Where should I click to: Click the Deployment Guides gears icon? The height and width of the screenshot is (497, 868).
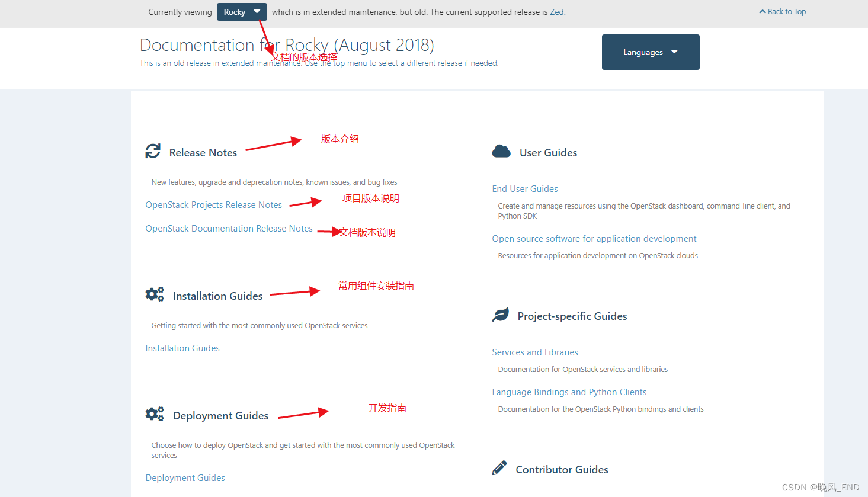point(155,413)
